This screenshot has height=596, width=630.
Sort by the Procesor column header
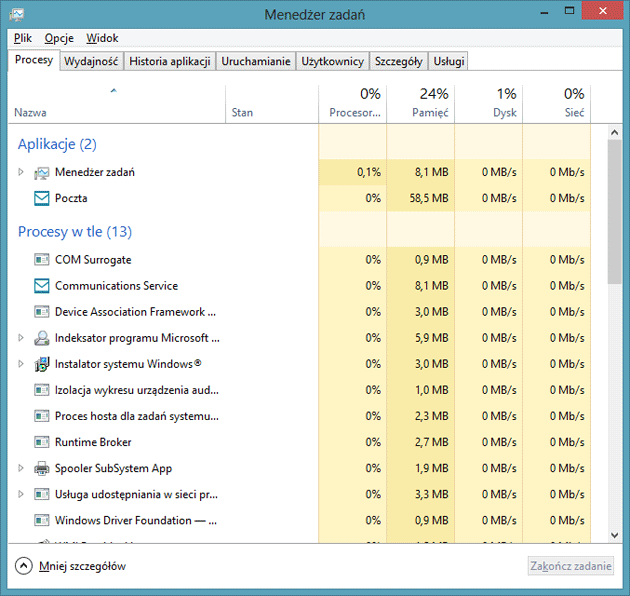[353, 104]
